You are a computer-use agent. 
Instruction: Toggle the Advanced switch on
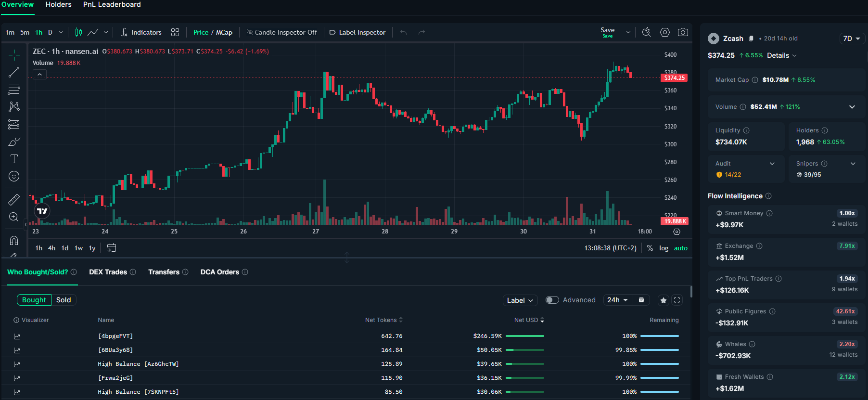[552, 300]
